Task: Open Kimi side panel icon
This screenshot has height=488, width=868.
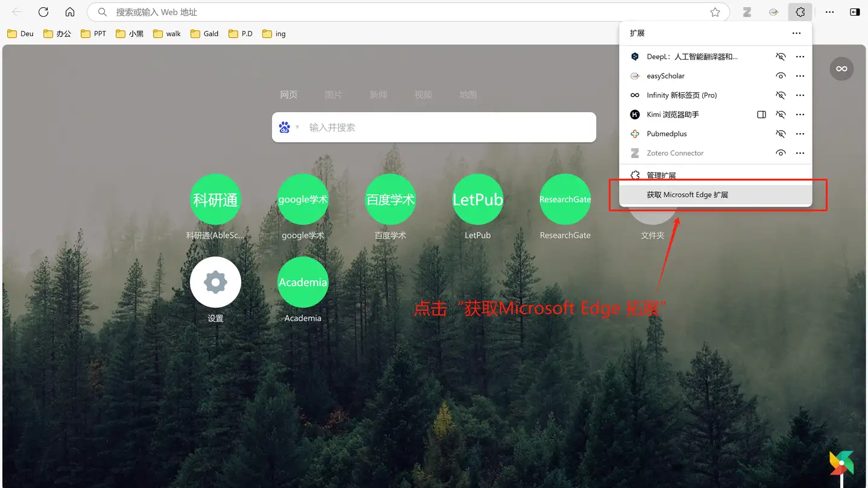Action: coord(761,114)
